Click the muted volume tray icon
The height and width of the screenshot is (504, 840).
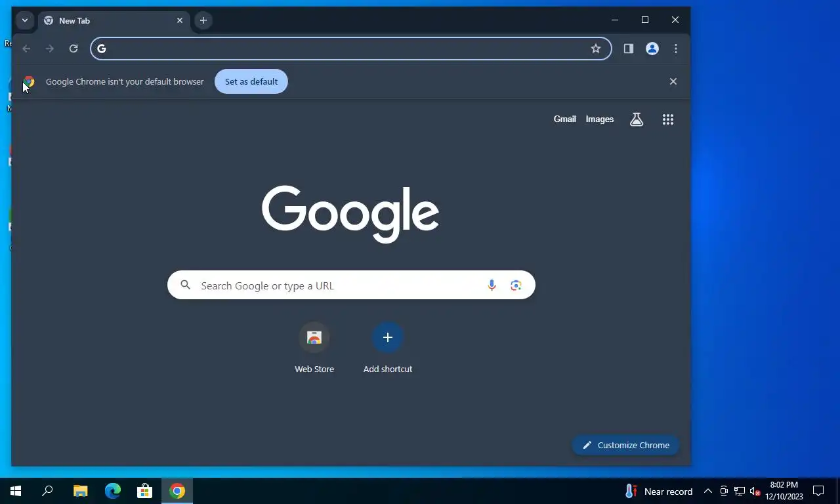point(755,491)
